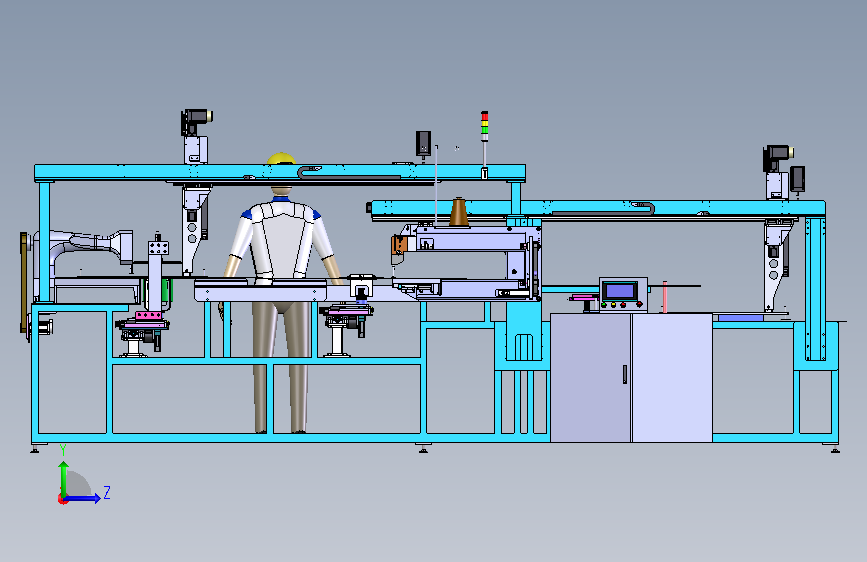Viewport: 867px width, 562px height.
Task: Select the green push button below the HMI
Action: click(604, 304)
